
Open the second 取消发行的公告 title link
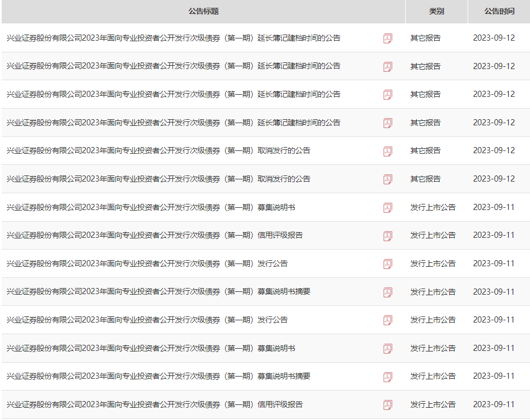(158, 179)
